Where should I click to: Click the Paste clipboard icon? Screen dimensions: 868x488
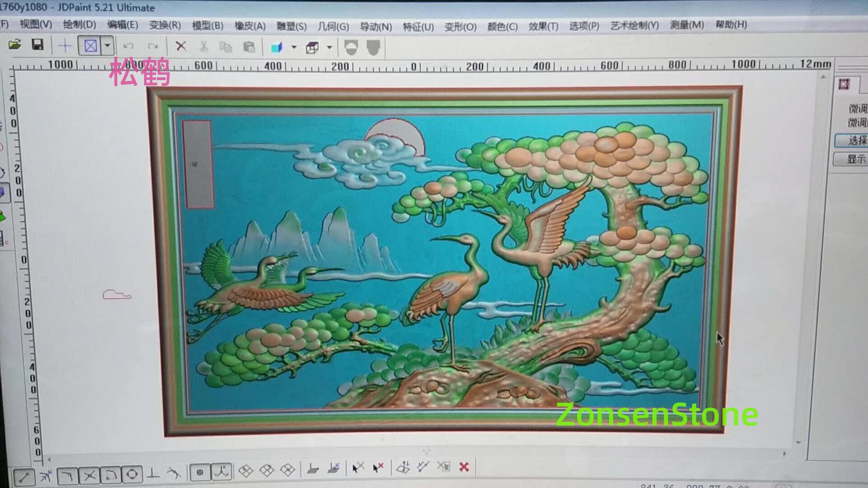point(249,47)
